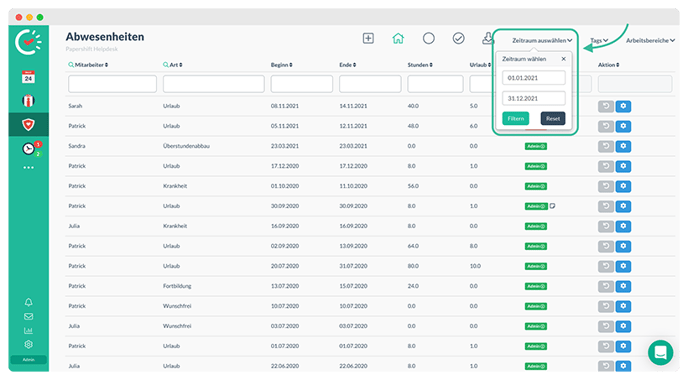This screenshot has height=380, width=688.
Task: Click the Stunden filter input
Action: (x=435, y=83)
